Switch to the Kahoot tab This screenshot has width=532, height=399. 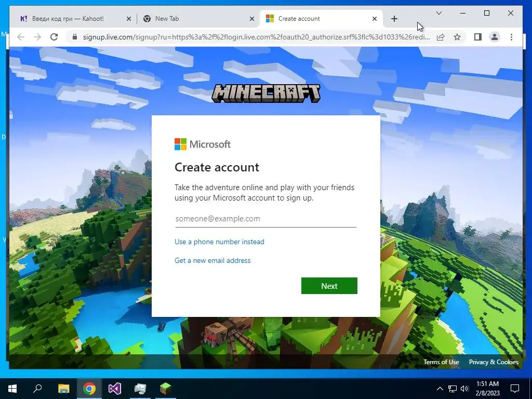click(75, 19)
